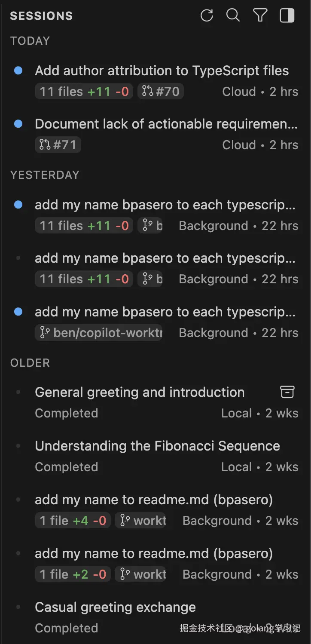Click the 1 file +4 -0 changes badge

[x=73, y=521]
